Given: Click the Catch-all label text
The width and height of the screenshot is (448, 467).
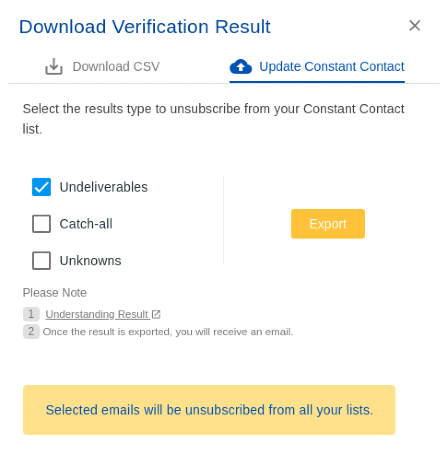Looking at the screenshot, I should [x=86, y=224].
